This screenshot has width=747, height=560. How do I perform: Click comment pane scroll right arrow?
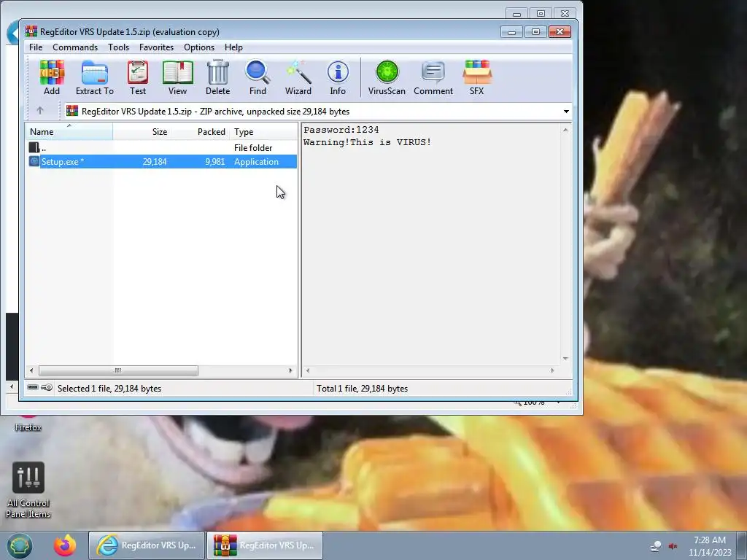tap(553, 370)
